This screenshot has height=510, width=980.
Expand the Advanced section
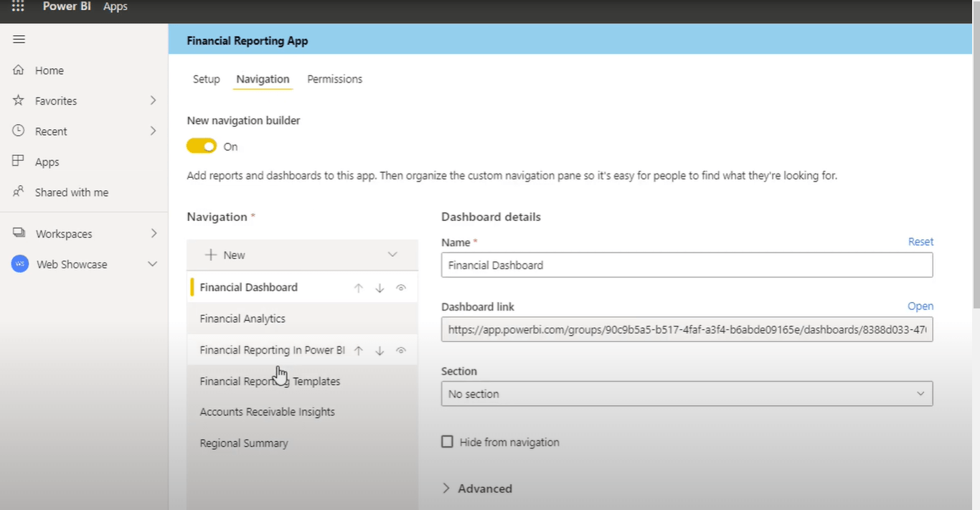coord(476,488)
